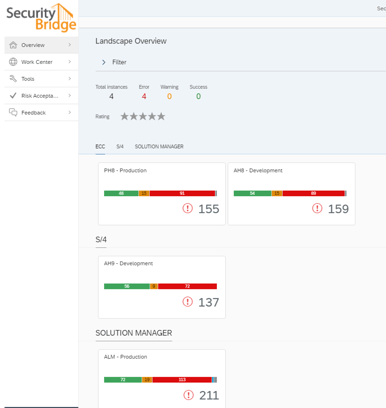This screenshot has width=386, height=408.
Task: Click the Overview home icon
Action: (x=13, y=45)
